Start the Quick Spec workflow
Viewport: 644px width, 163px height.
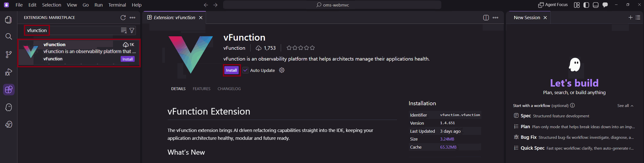tap(574, 148)
